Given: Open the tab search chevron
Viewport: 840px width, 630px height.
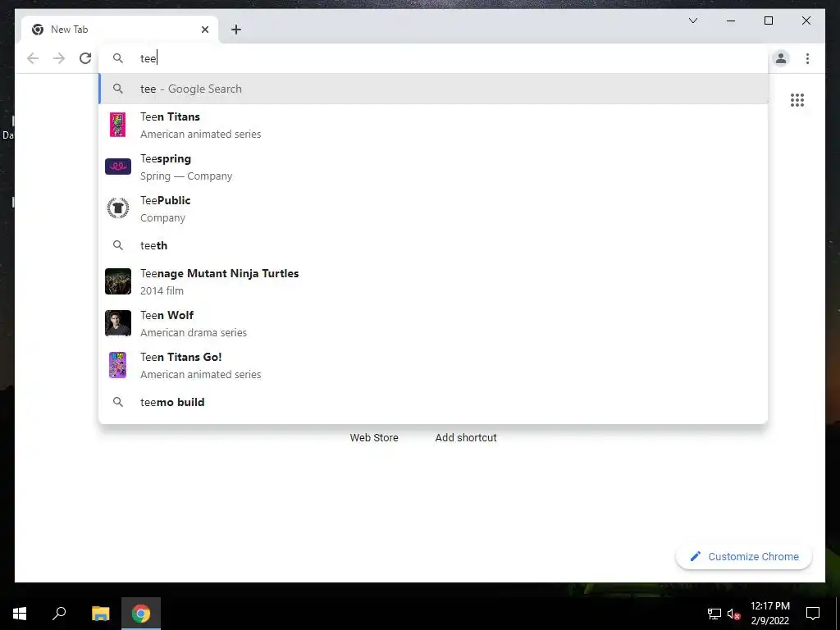Looking at the screenshot, I should pos(692,21).
